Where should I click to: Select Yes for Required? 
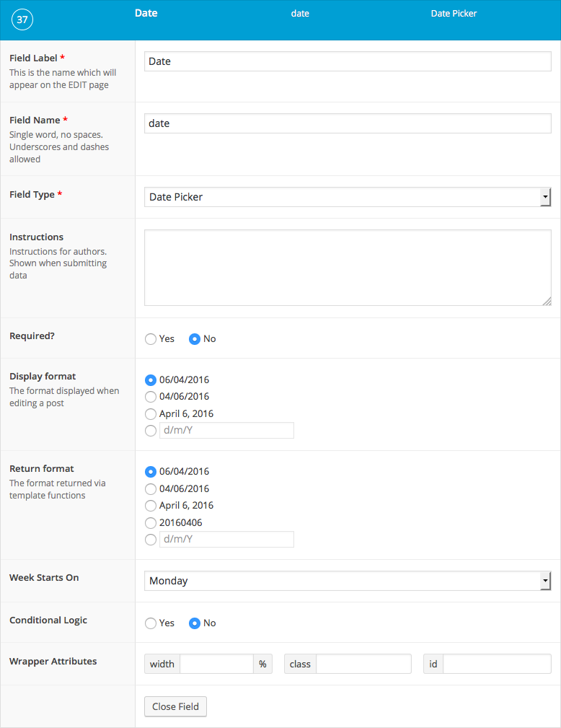pyautogui.click(x=150, y=339)
